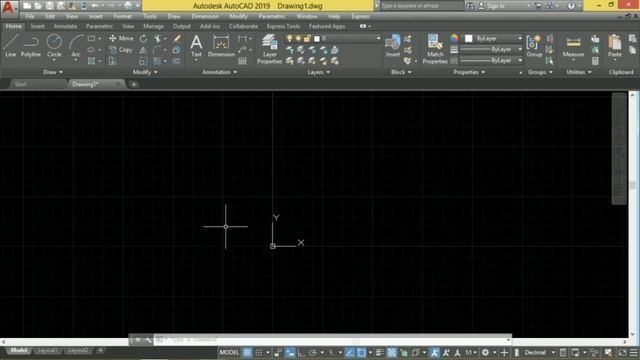The height and width of the screenshot is (360, 640).
Task: Open the Layer Properties manager
Action: 269,49
